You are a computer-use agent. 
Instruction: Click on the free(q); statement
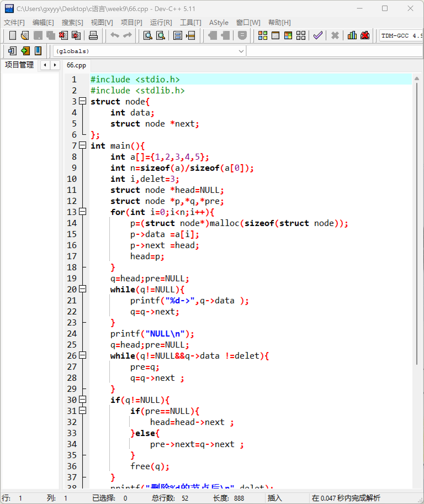pyautogui.click(x=150, y=466)
